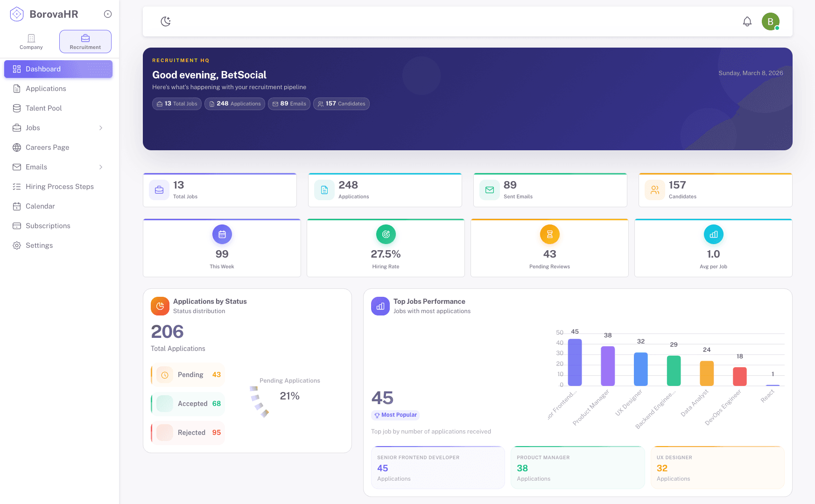The image size is (815, 504).
Task: Switch to the Company tab
Action: coord(31,42)
